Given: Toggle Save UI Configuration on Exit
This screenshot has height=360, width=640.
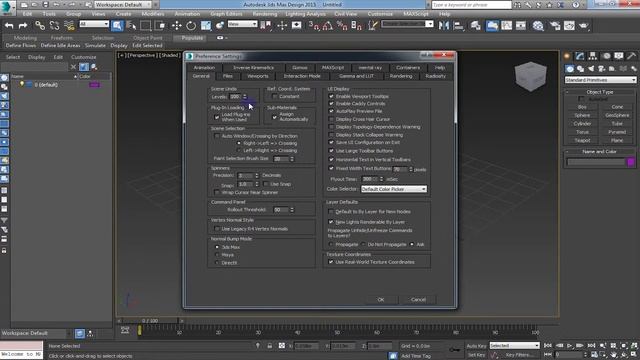Looking at the screenshot, I should click(x=331, y=142).
